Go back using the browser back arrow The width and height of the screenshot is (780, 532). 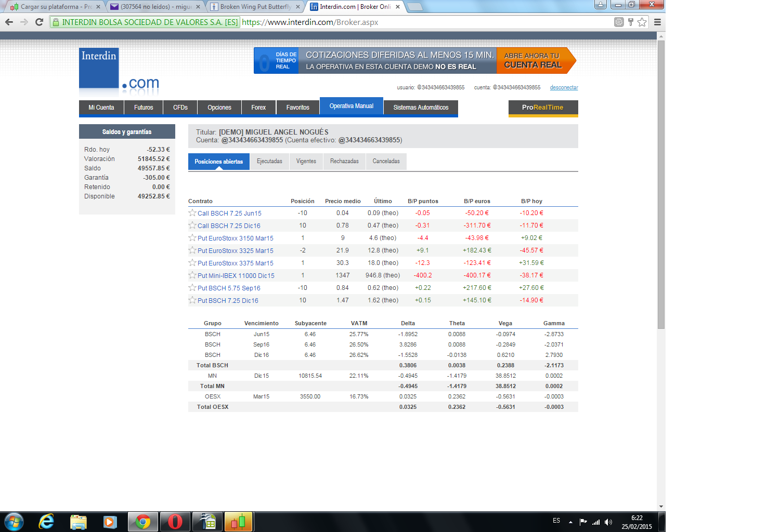[9, 22]
